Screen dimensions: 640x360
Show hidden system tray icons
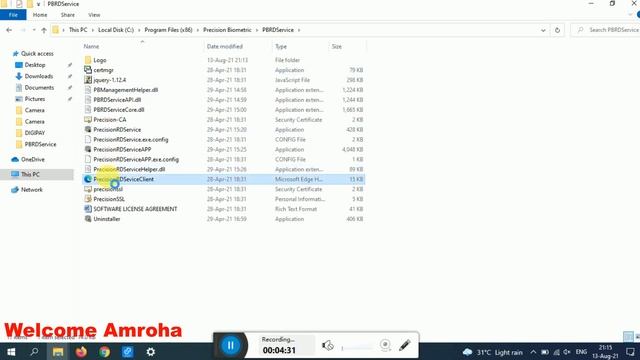[x=533, y=352]
